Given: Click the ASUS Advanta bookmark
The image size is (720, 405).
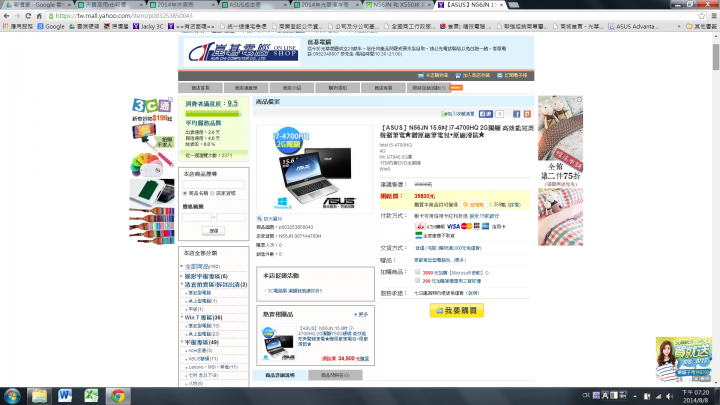Looking at the screenshot, I should point(634,27).
